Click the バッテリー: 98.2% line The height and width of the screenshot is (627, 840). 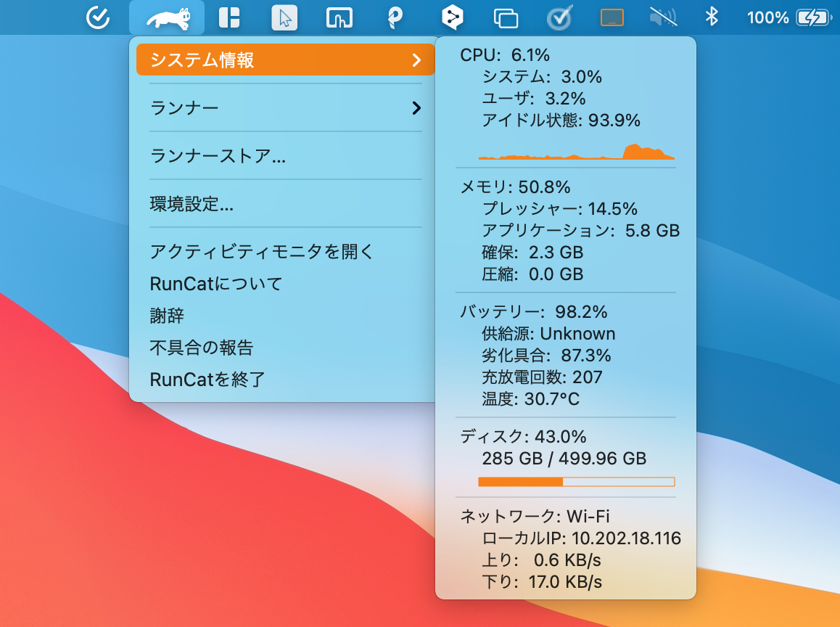point(534,311)
